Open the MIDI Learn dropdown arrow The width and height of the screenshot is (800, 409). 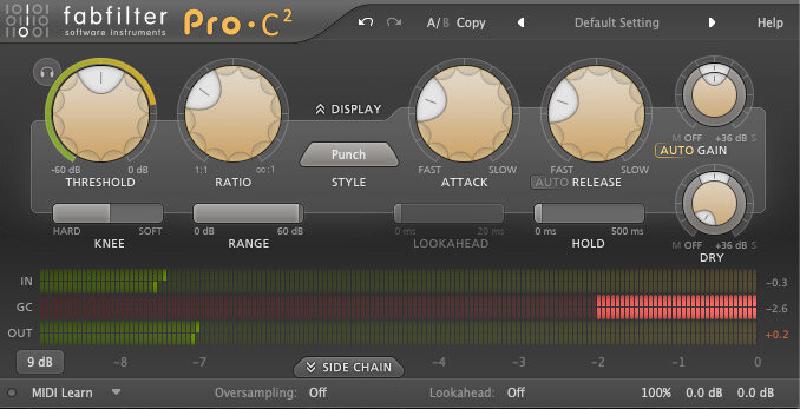(x=116, y=393)
